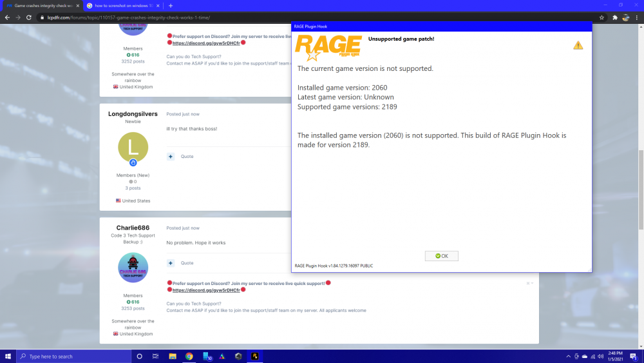
Task: Click the page's vertical scrollbar thumb
Action: click(641, 190)
